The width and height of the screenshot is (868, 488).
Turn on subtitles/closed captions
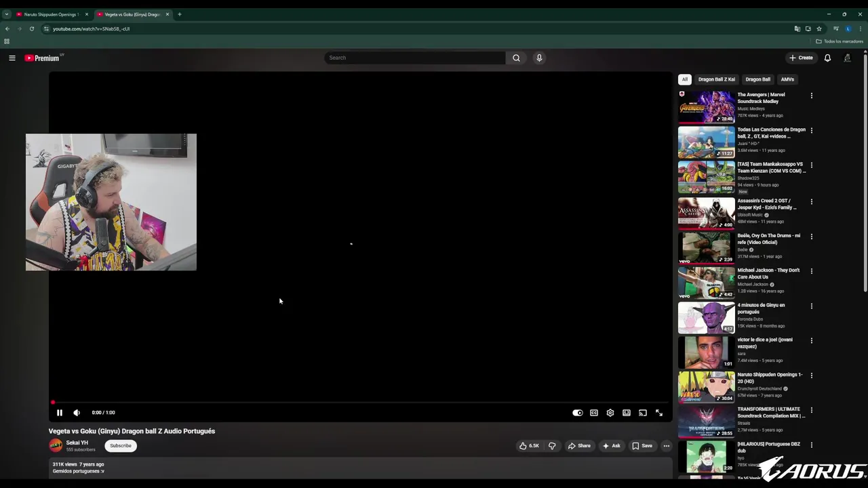tap(594, 413)
